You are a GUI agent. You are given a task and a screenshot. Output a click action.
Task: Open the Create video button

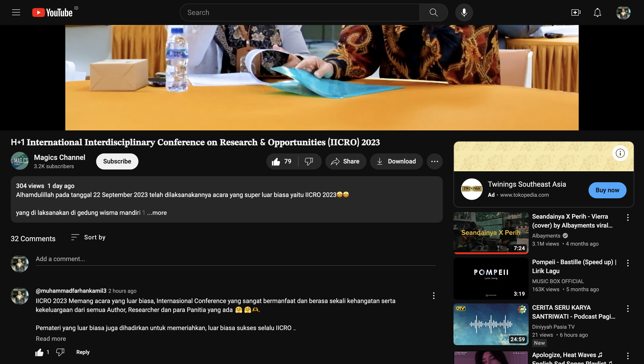pos(576,12)
